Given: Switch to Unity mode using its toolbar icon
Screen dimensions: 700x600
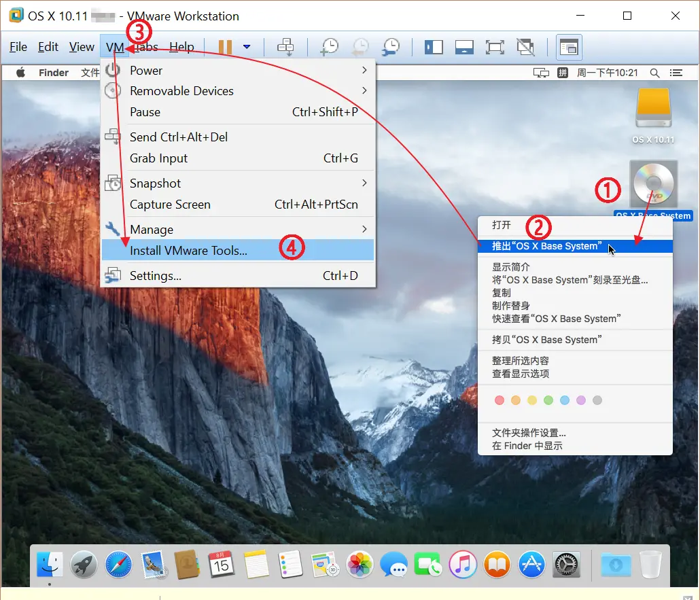Looking at the screenshot, I should pyautogui.click(x=526, y=47).
